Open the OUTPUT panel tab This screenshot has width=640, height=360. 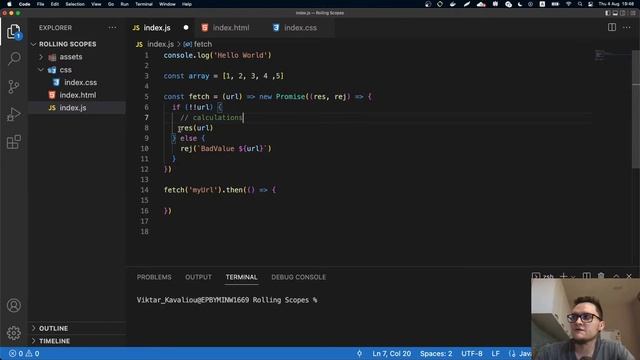198,277
